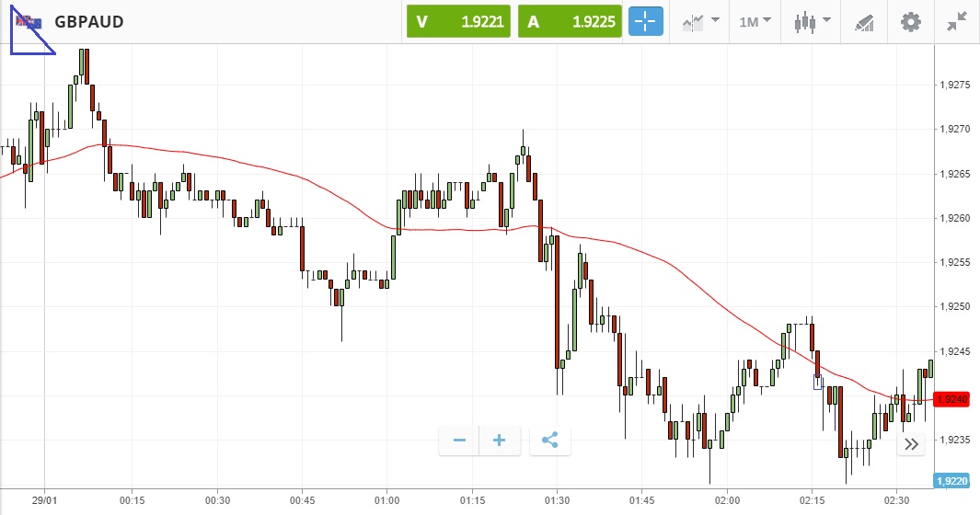The height and width of the screenshot is (515, 980).
Task: Share the chart
Action: (x=550, y=441)
